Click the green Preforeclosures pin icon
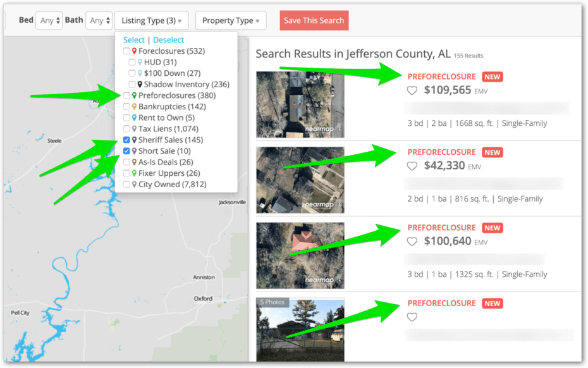The height and width of the screenshot is (368, 588). (135, 95)
